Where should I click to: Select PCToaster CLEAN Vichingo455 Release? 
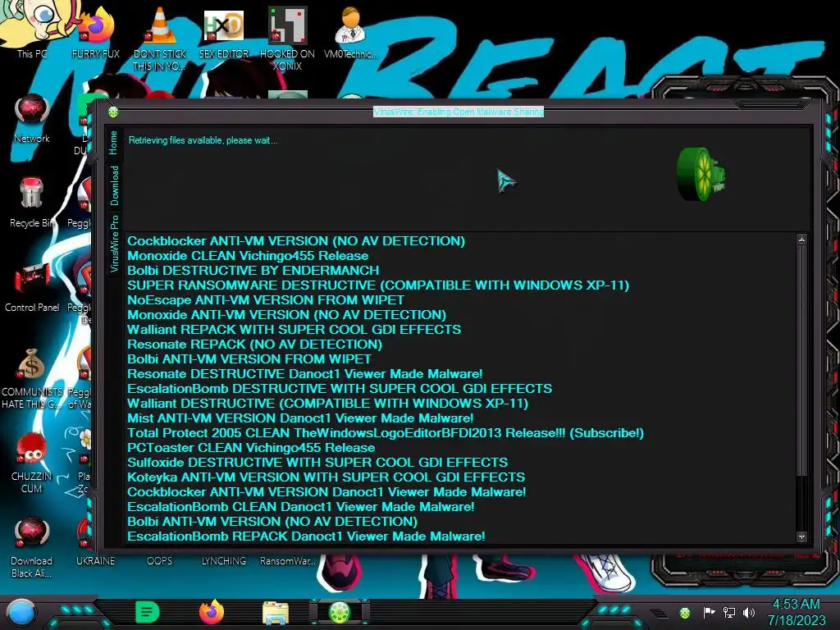(251, 447)
